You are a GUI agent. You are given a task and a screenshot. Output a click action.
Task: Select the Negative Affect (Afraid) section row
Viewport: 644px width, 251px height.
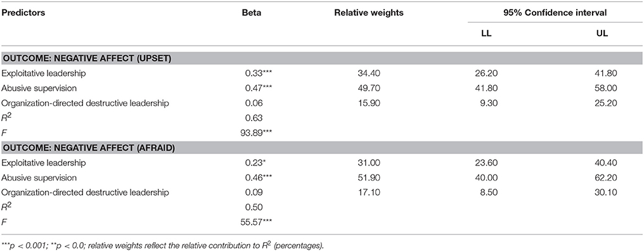coord(322,148)
